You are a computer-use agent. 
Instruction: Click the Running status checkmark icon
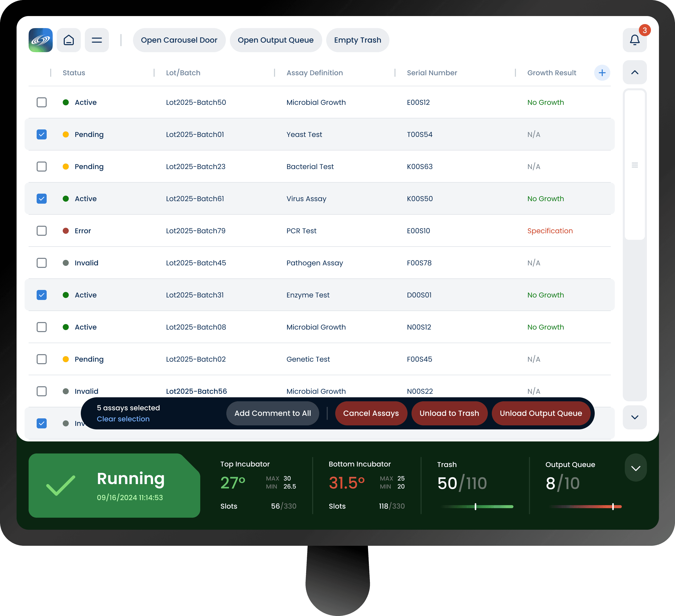coord(61,485)
